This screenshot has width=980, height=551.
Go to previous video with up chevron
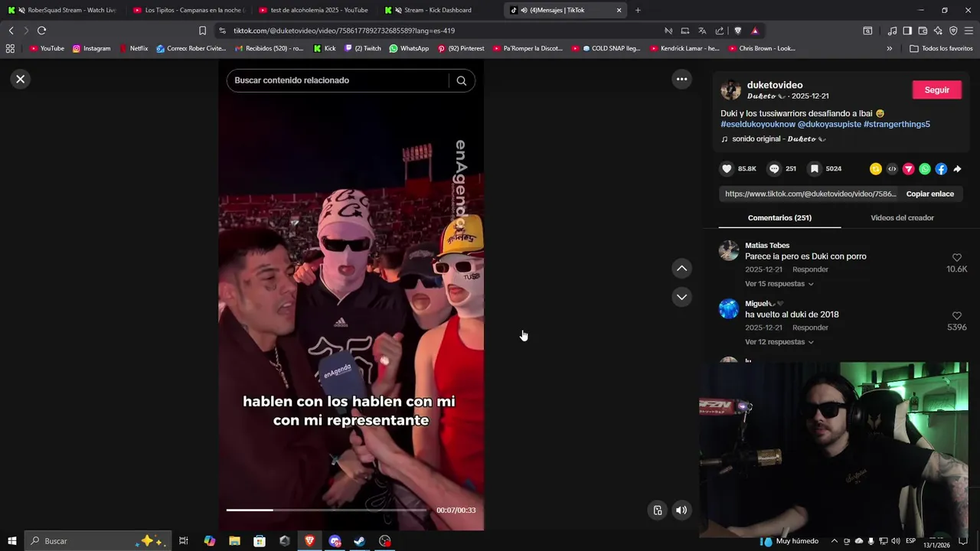click(681, 269)
